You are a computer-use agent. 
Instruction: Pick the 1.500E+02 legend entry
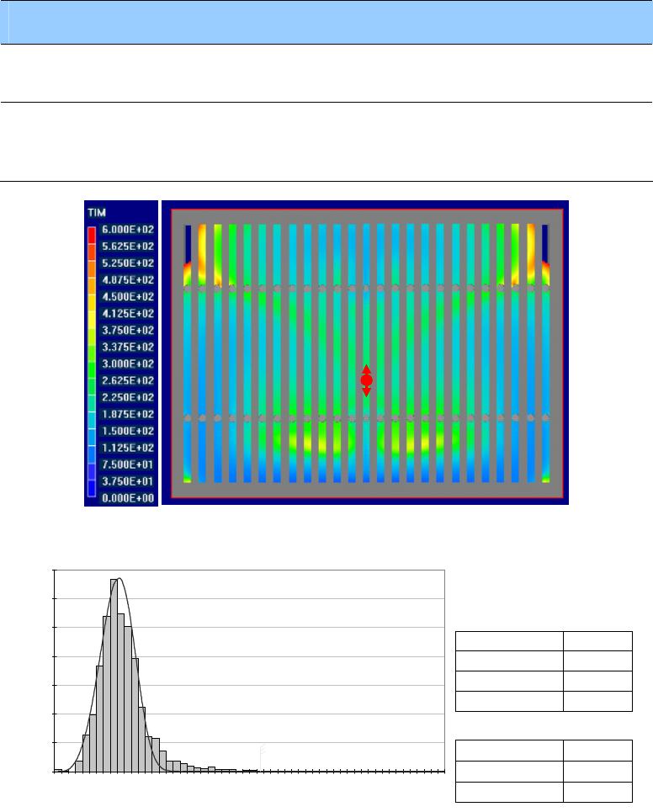(x=128, y=431)
